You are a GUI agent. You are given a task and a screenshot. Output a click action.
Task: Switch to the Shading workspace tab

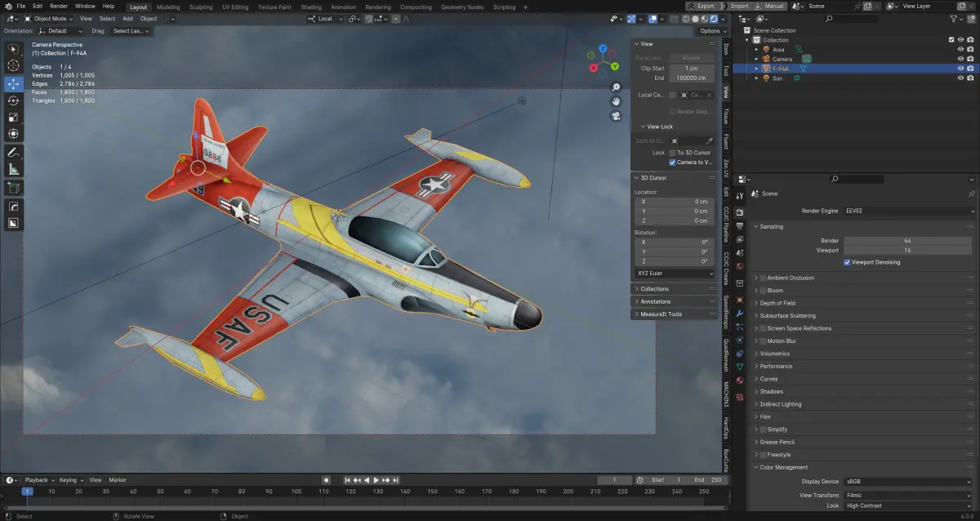pos(311,7)
